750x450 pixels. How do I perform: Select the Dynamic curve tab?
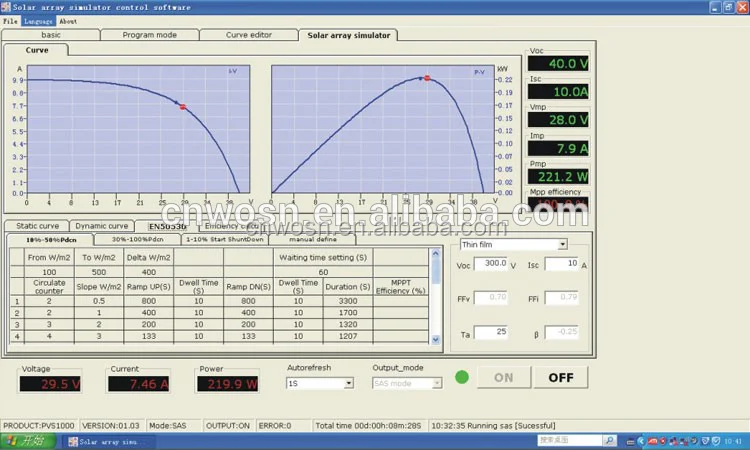point(101,226)
